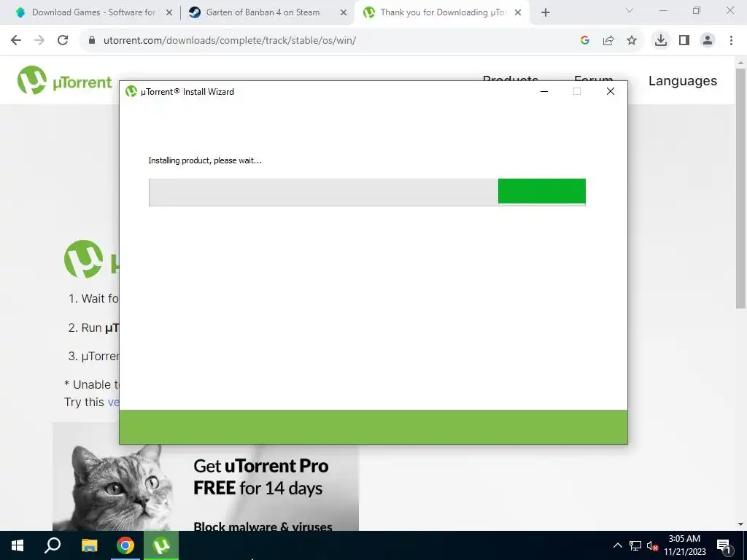The width and height of the screenshot is (747, 560).
Task: Click uTorrent installer taskbar icon
Action: (x=161, y=545)
